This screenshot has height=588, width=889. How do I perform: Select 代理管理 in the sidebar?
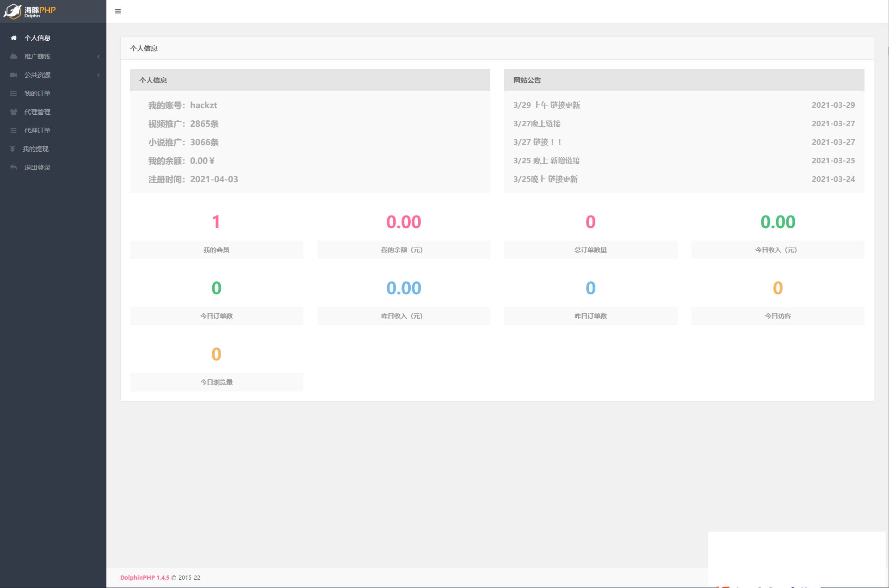[x=37, y=112]
